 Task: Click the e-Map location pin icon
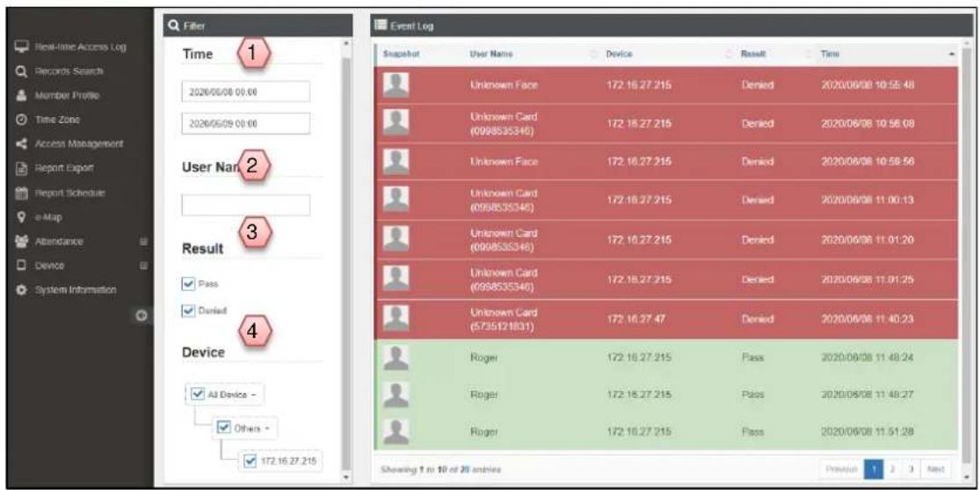tap(20, 217)
